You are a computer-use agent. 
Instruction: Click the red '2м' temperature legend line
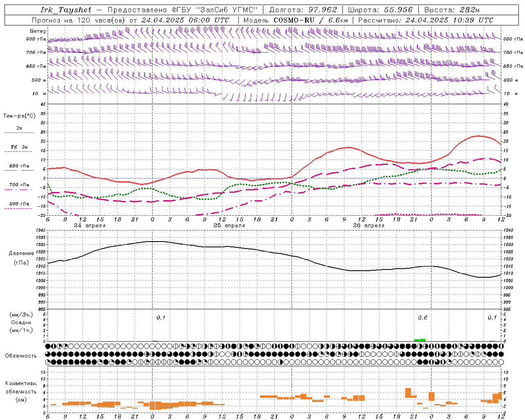click(x=19, y=132)
